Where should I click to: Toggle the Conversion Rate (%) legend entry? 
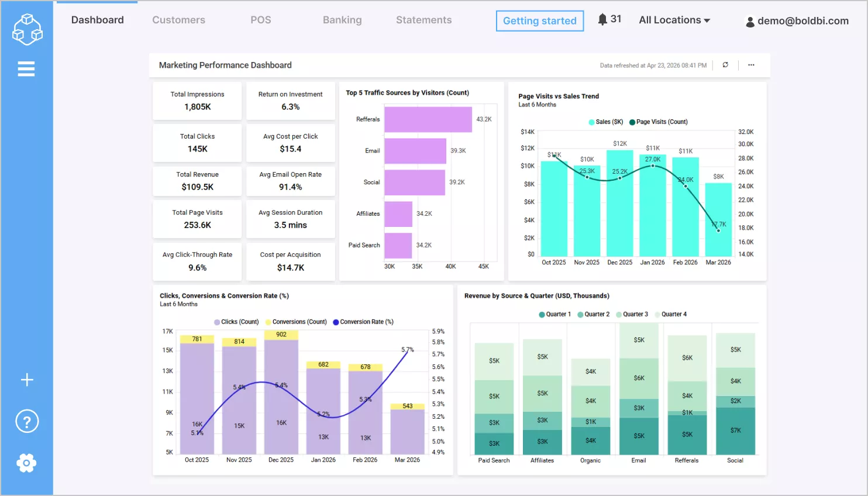(363, 322)
